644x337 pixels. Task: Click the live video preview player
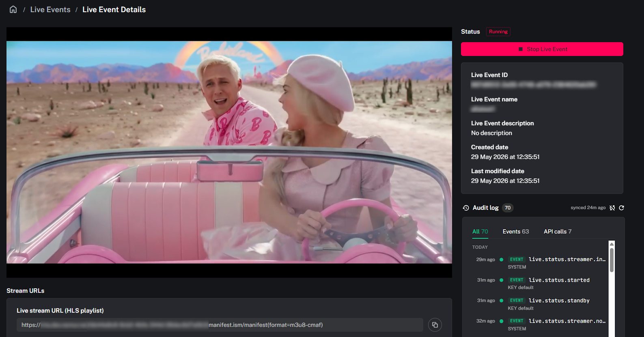click(229, 152)
